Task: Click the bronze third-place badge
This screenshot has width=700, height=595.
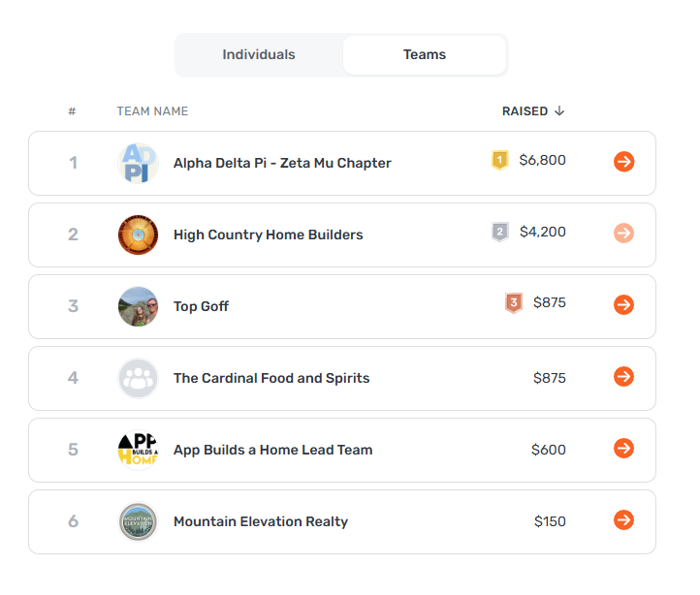Action: [514, 302]
